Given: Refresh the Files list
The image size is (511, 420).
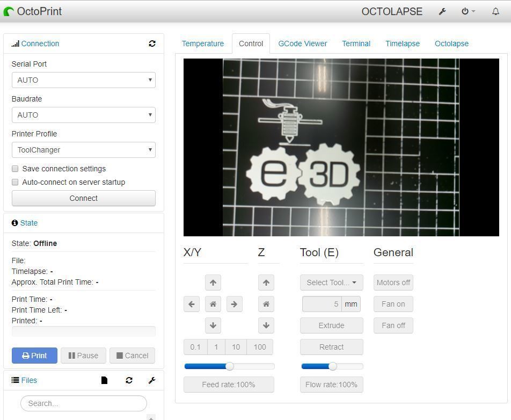Looking at the screenshot, I should coord(129,380).
